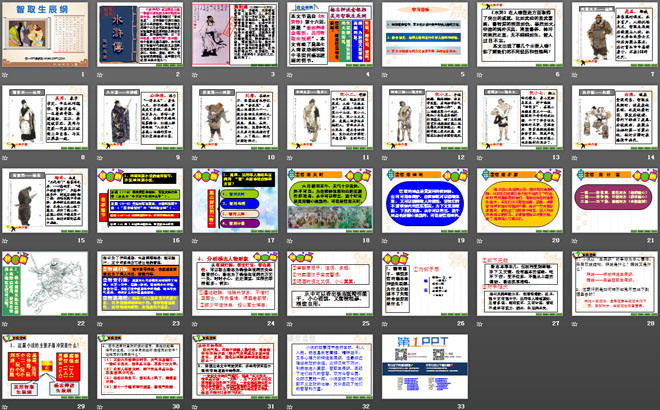Select slide 13 thumbnail
Screen dimensions: 660x410
click(x=520, y=117)
